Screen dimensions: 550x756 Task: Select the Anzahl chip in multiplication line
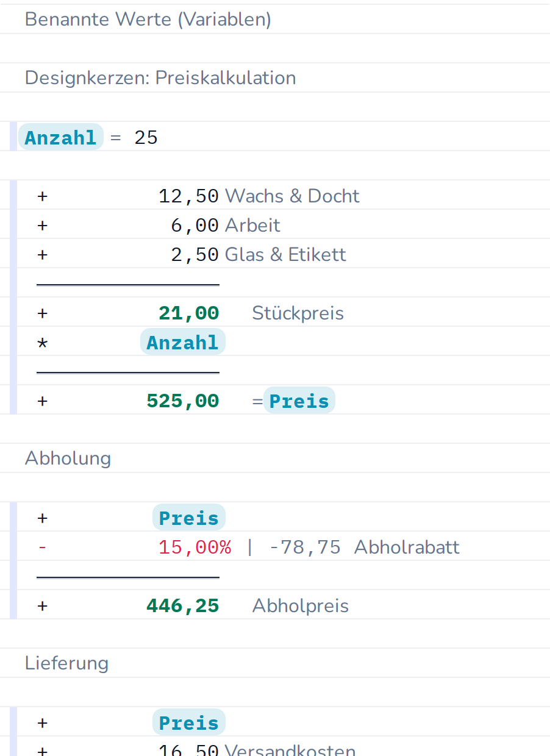(x=183, y=342)
